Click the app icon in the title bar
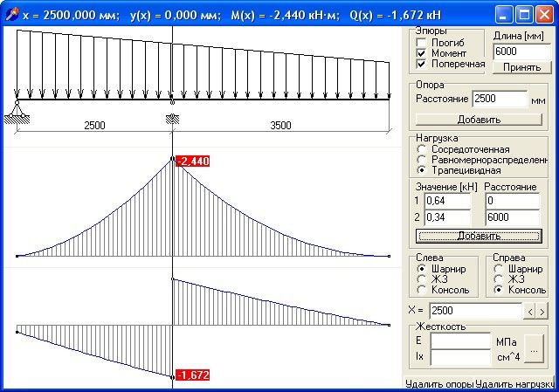The width and height of the screenshot is (559, 392). pos(11,14)
